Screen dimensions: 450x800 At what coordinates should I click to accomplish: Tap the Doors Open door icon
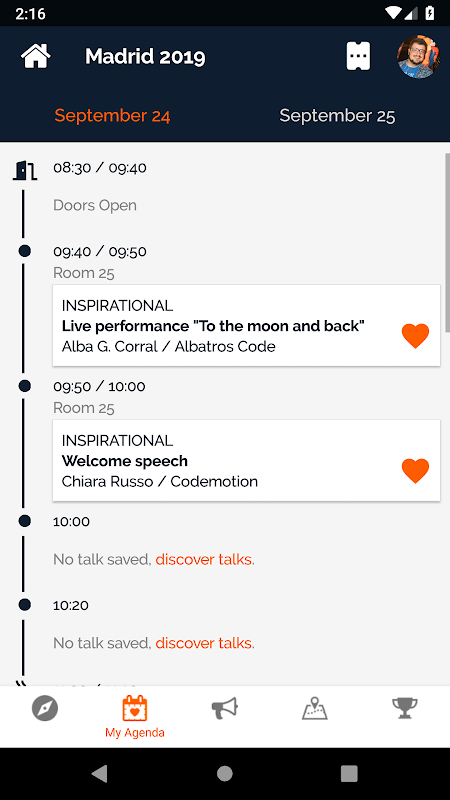[24, 170]
